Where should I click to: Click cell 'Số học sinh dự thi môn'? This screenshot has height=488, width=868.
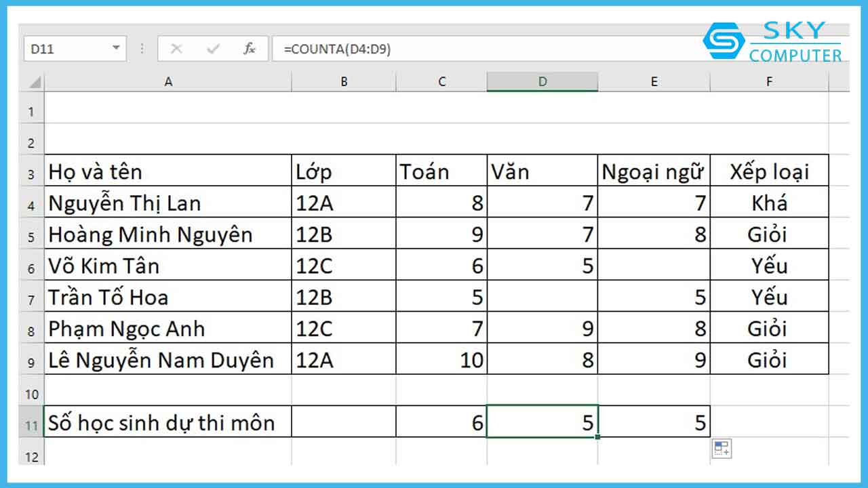click(x=168, y=422)
